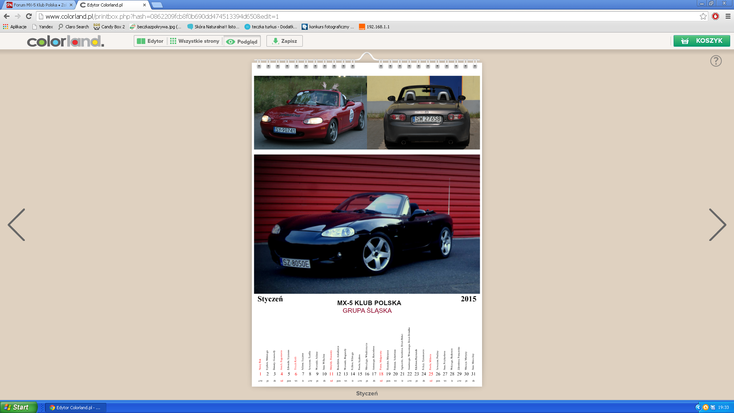Click the system tray clock
The image size is (734, 413).
coord(724,407)
